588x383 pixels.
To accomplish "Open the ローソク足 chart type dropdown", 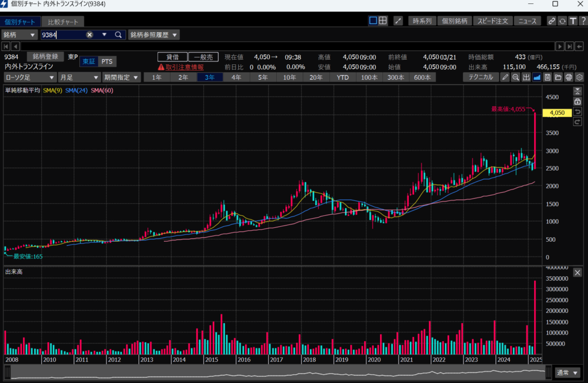I will coord(30,78).
